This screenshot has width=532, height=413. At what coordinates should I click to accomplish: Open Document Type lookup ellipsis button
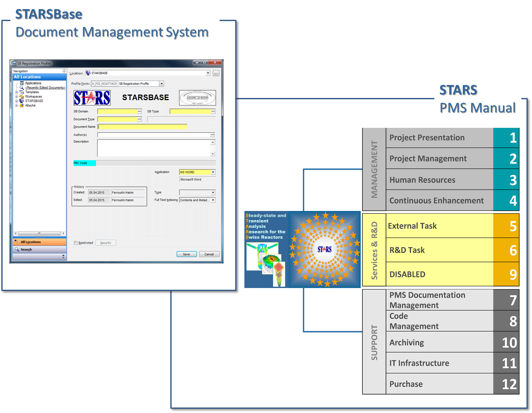pos(139,119)
